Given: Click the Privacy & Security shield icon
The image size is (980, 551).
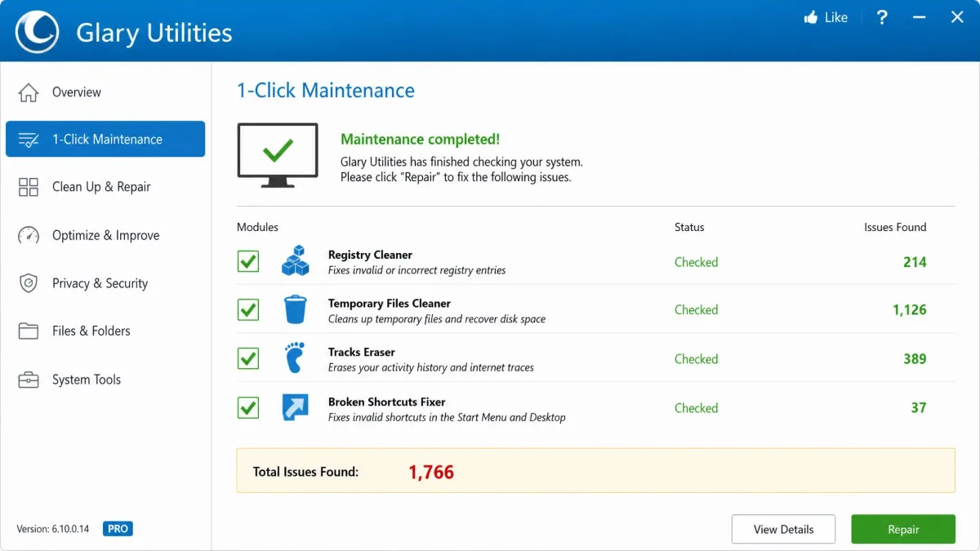Looking at the screenshot, I should 29,283.
